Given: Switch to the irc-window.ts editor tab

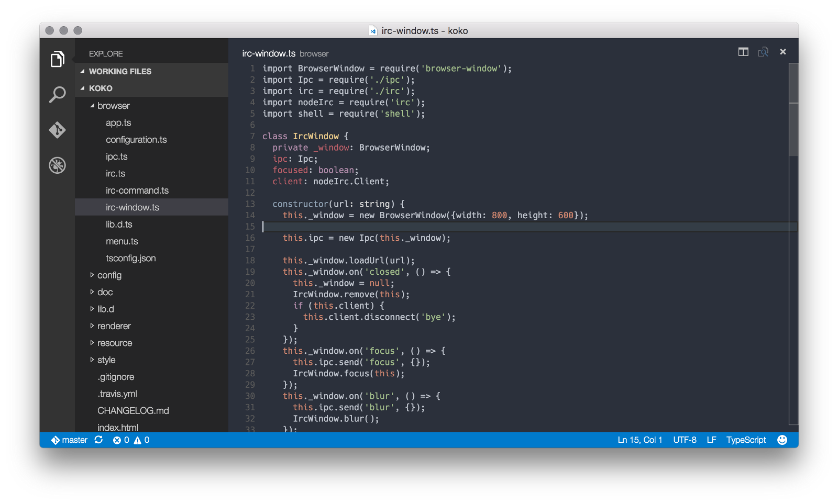Looking at the screenshot, I should tap(268, 53).
